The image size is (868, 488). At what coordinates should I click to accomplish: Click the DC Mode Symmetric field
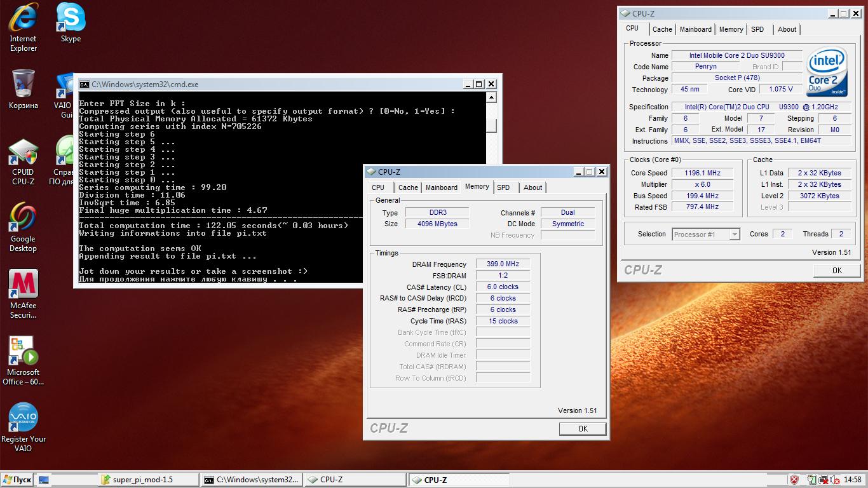click(568, 224)
